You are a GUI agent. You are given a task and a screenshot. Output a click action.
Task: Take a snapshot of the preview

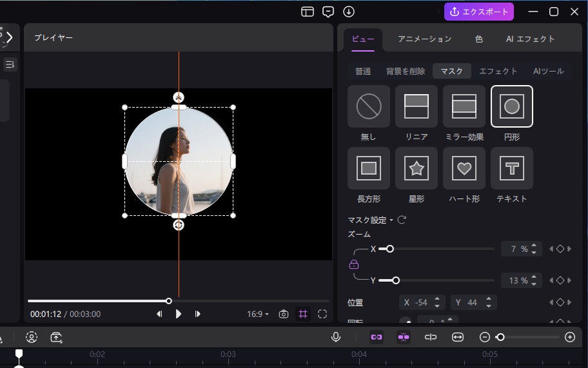(x=284, y=314)
